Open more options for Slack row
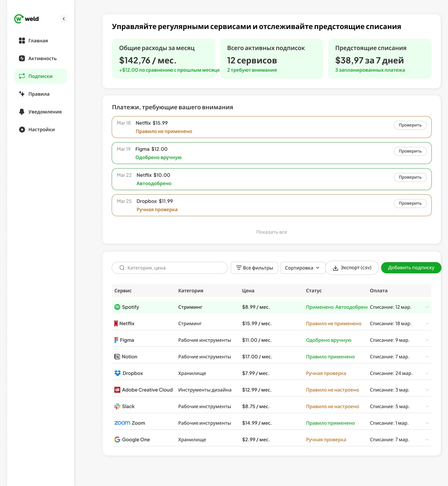The image size is (448, 486). (427, 407)
